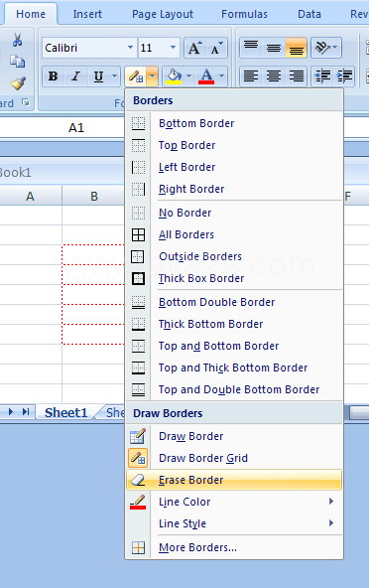Jump to last sheet arrow
This screenshot has height=588, width=369.
26,412
